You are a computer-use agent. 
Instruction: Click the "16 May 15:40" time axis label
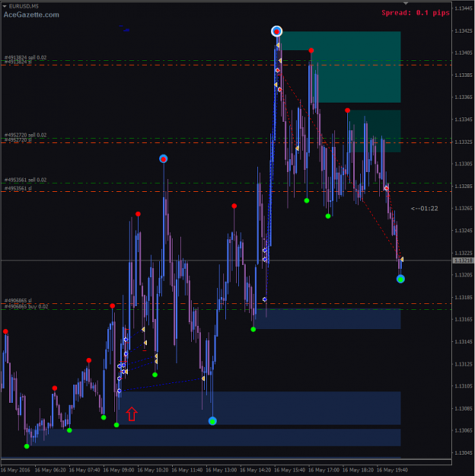click(x=290, y=470)
